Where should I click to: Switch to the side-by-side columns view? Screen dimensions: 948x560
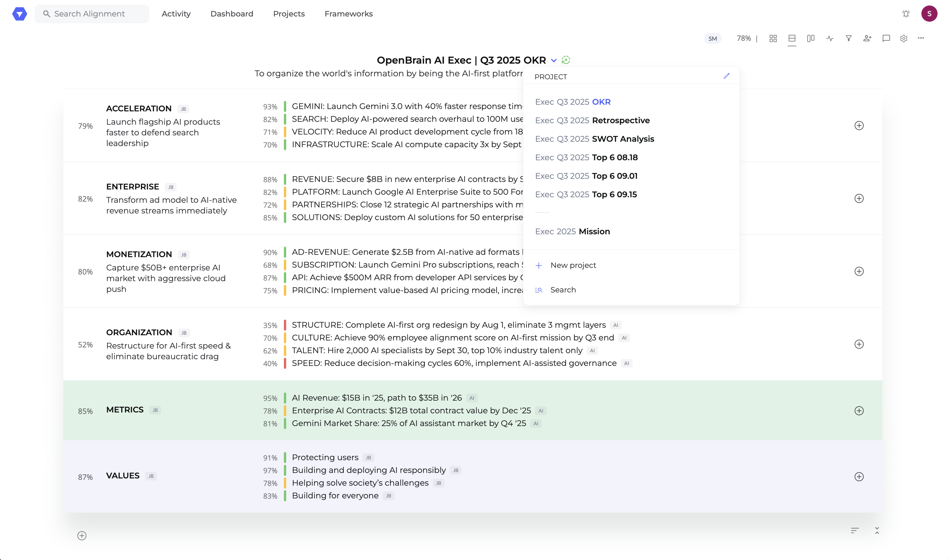point(811,38)
